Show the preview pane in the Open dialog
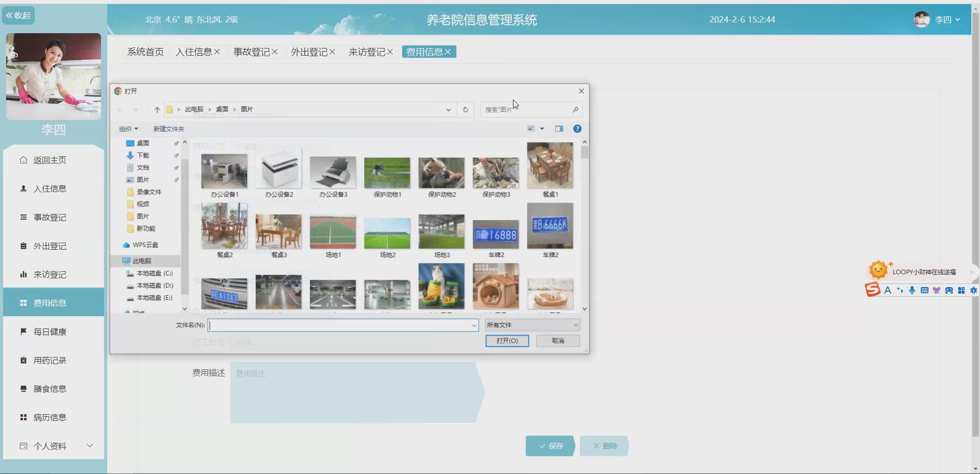980x474 pixels. pos(558,128)
